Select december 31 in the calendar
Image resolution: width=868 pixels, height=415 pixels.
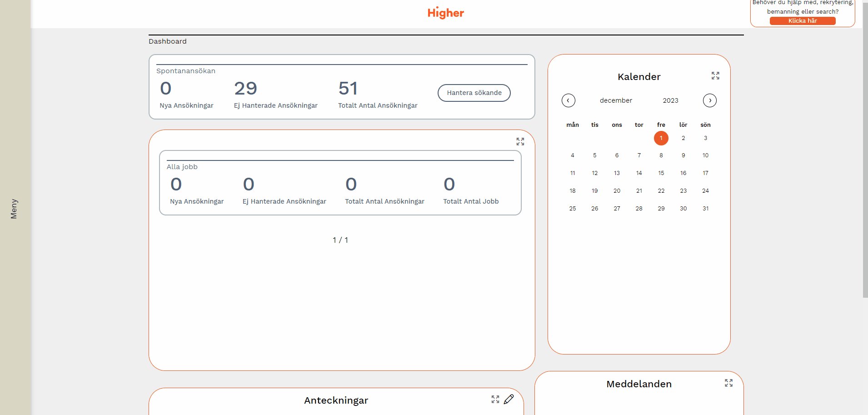click(705, 209)
